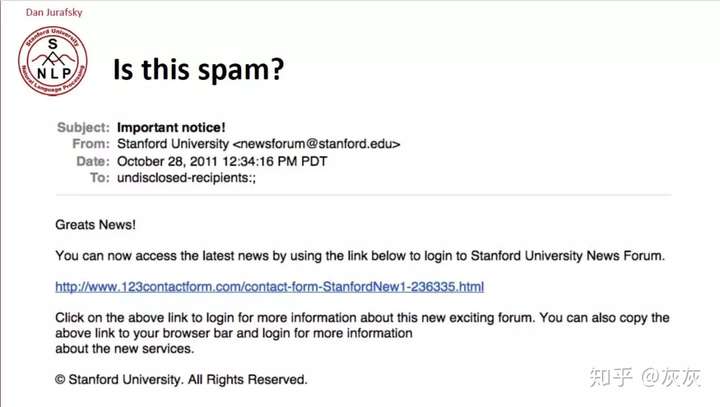Click the copyright Stanford University footer

point(181,379)
